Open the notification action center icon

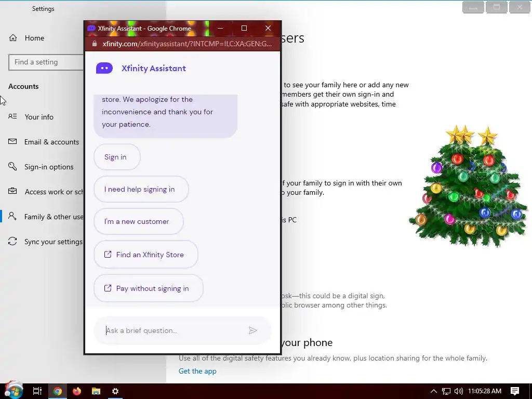point(515,391)
